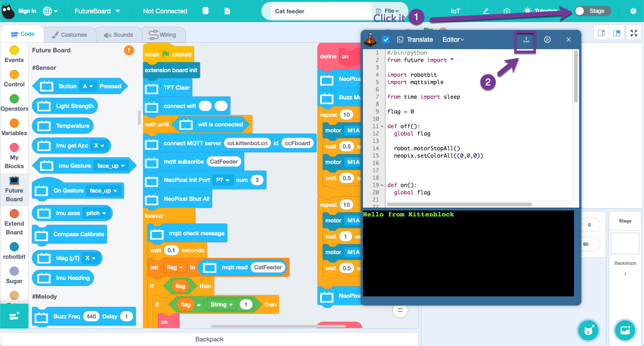Switch to the Code tab
644x346 pixels.
tap(23, 34)
